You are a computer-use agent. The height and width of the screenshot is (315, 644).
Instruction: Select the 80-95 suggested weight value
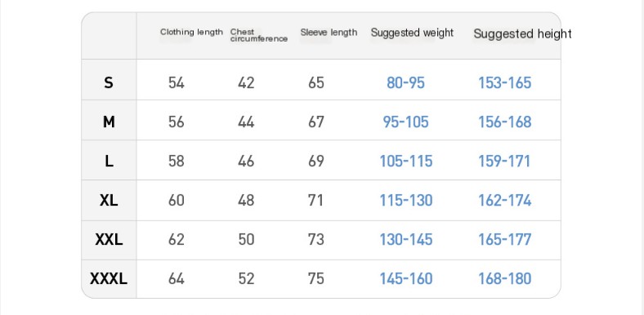pos(405,83)
